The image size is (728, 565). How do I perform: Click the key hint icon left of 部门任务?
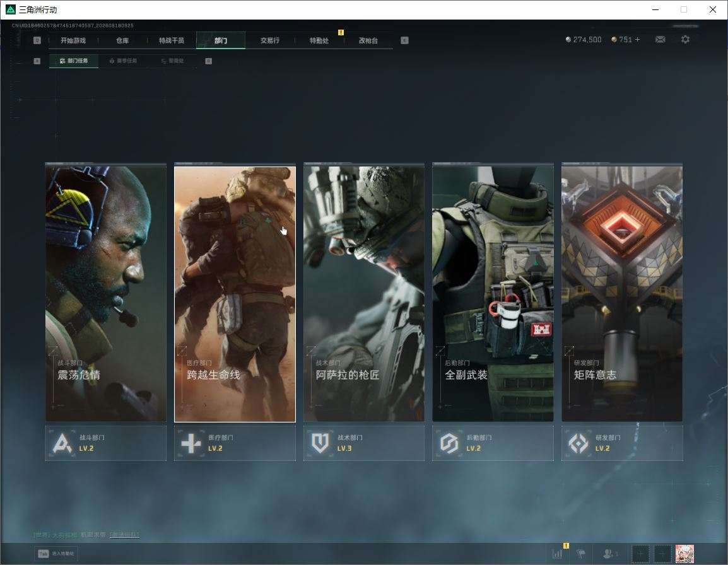click(x=37, y=61)
